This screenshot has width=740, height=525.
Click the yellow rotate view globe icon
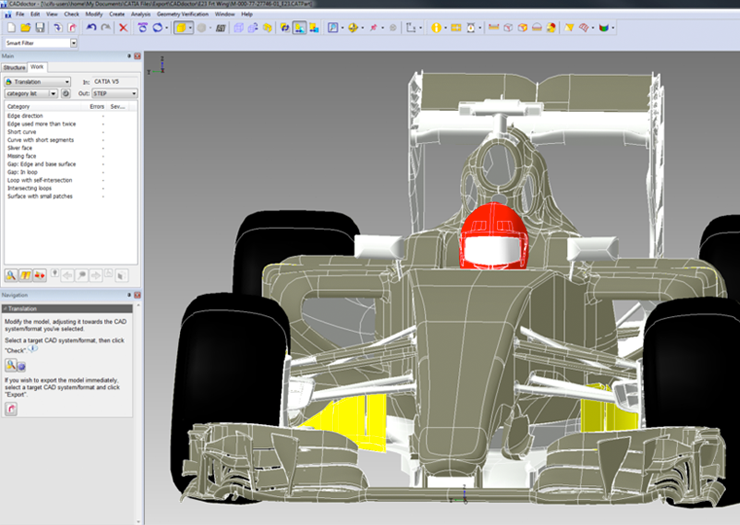click(353, 28)
